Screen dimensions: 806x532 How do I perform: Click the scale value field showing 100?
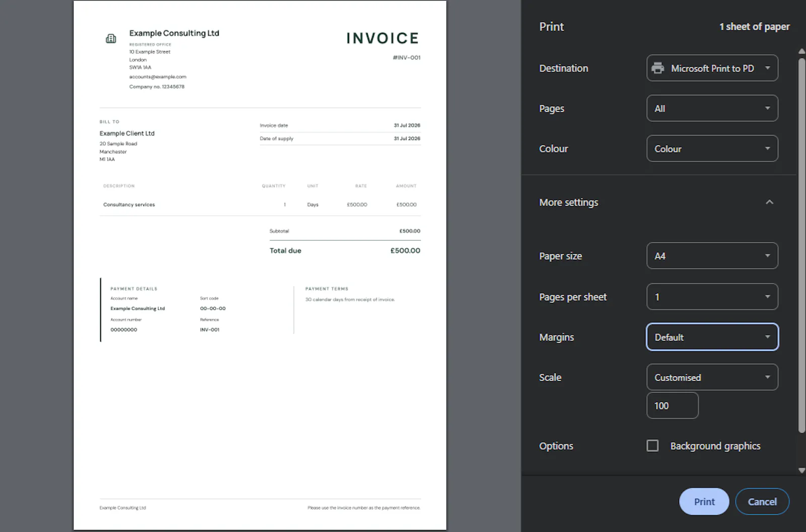tap(673, 406)
